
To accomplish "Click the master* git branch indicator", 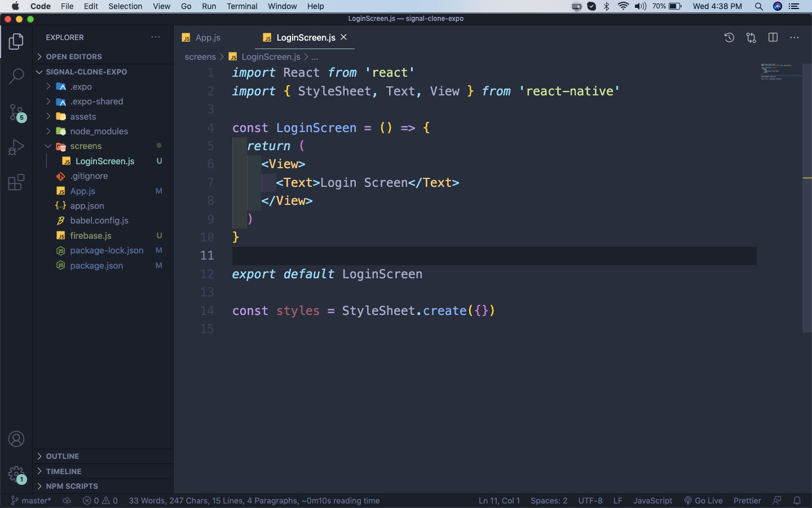I will [x=31, y=501].
